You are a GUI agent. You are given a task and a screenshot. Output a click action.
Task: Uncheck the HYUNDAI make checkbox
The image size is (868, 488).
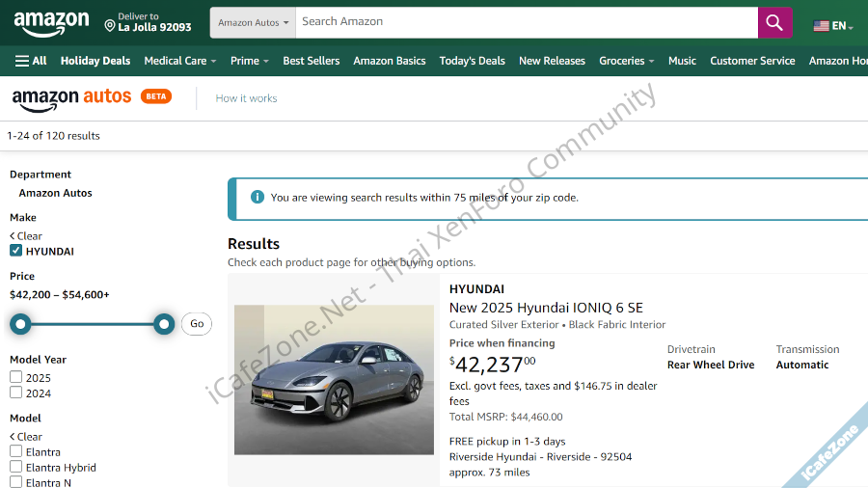click(16, 251)
